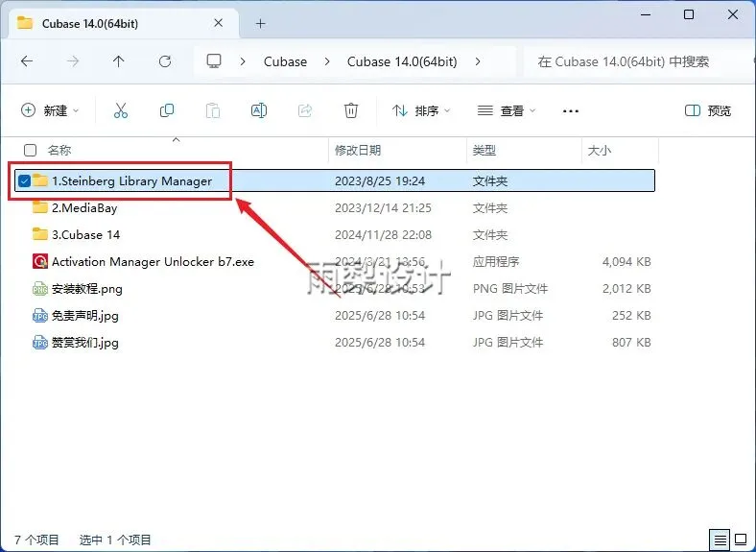756x552 pixels.
Task: Click Cubase in breadcrumb path
Action: 286,61
